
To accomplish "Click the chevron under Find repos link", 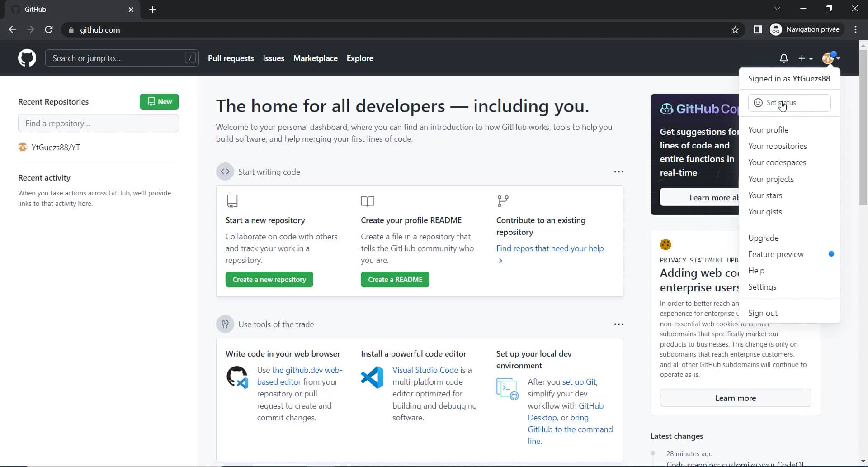I will [500, 261].
